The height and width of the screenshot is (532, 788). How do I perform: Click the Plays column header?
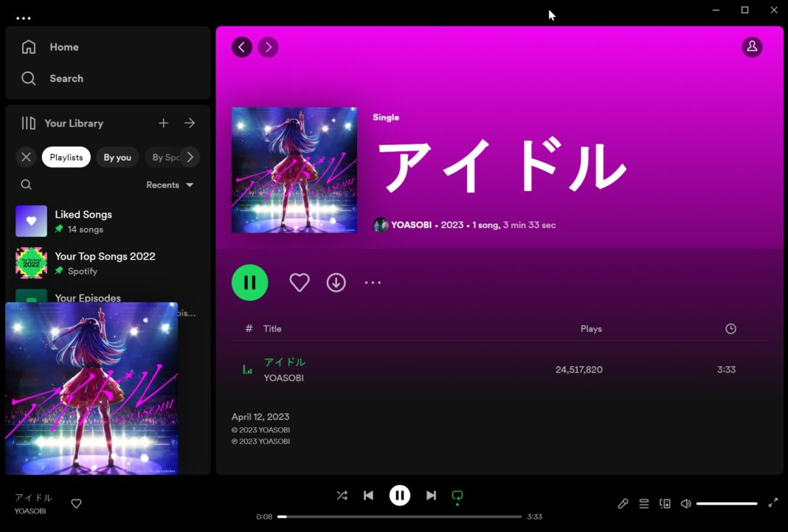tap(591, 328)
